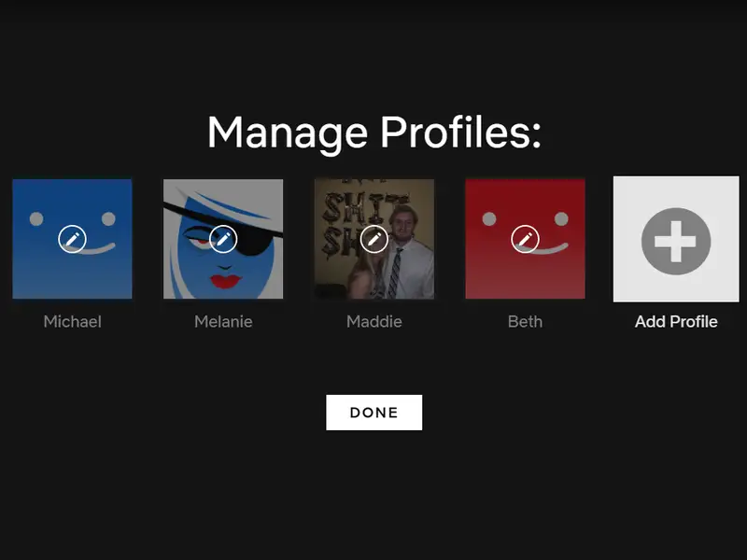The height and width of the screenshot is (560, 747).
Task: Click the edit pencil on Beth's profile
Action: (x=526, y=240)
